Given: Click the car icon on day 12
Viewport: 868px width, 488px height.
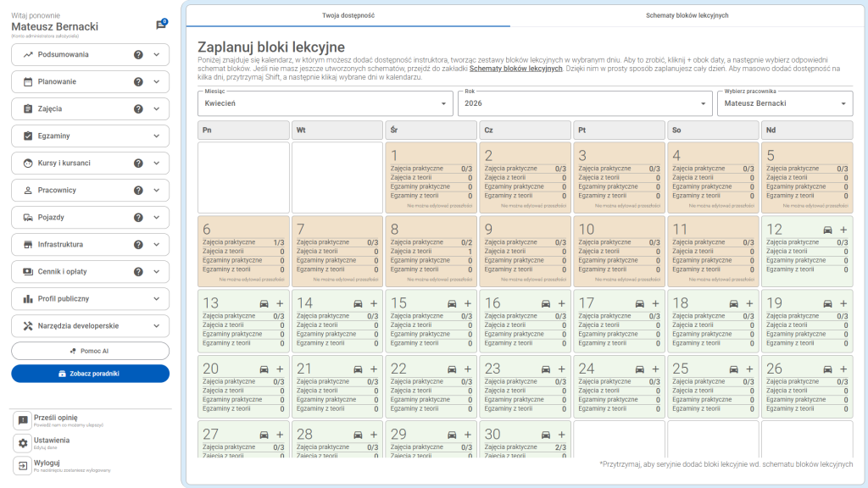Looking at the screenshot, I should click(827, 230).
